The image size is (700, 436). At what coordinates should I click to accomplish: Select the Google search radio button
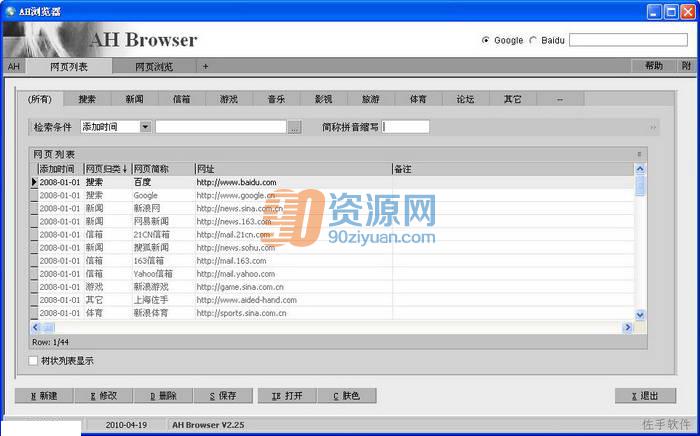[x=485, y=41]
